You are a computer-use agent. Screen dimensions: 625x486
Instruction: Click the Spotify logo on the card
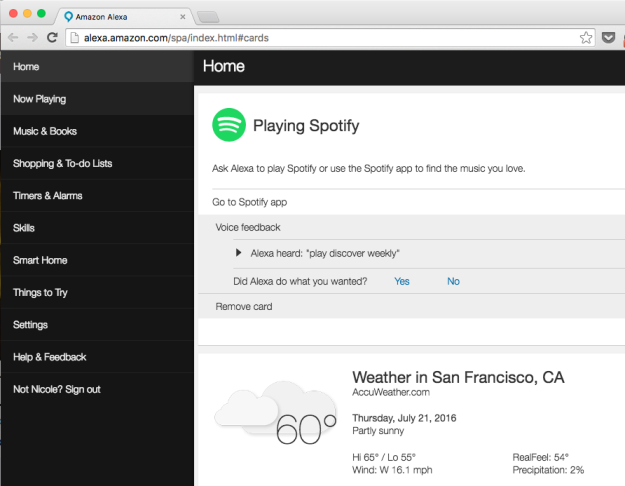(x=229, y=125)
